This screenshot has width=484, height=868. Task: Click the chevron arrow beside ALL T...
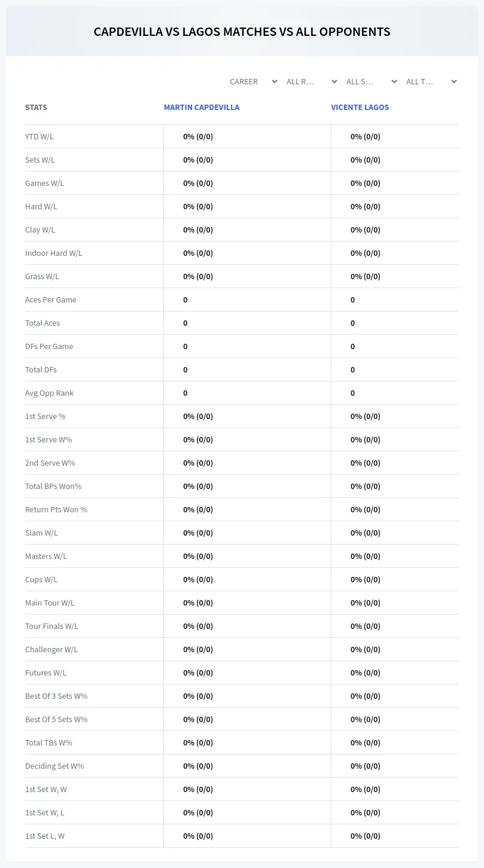point(453,81)
